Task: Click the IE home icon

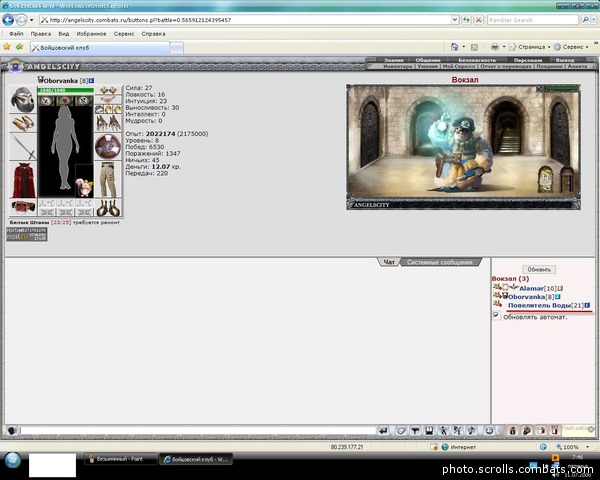Action: 455,47
